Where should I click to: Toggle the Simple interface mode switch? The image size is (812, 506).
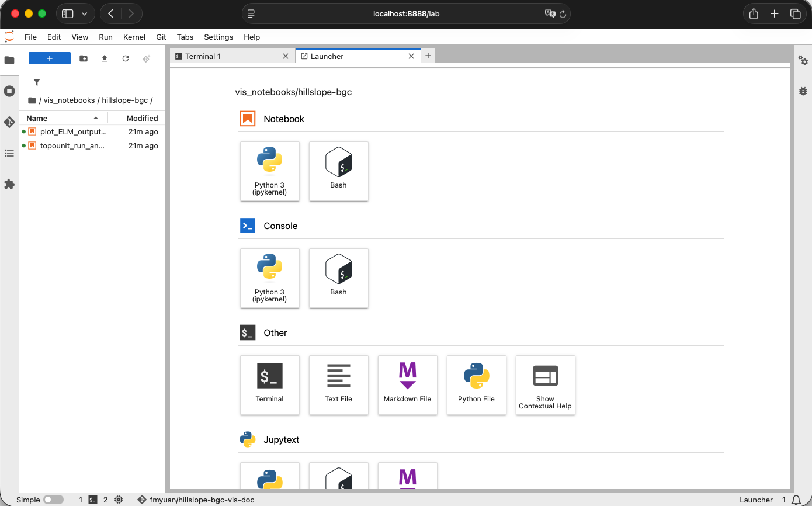(53, 500)
